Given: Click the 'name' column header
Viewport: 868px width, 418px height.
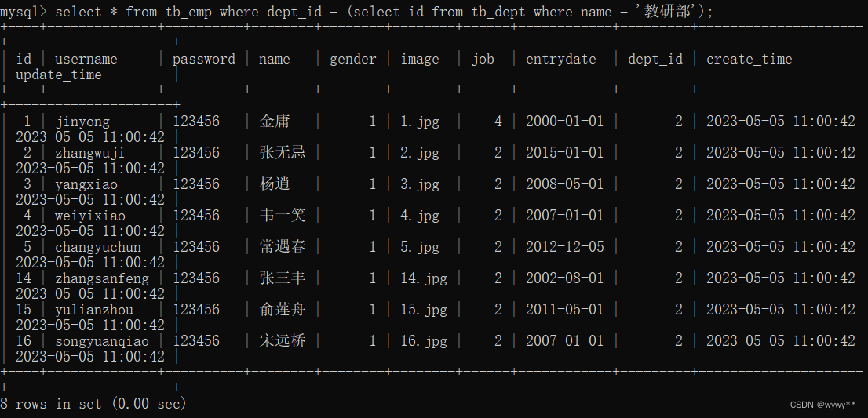Looking at the screenshot, I should tap(275, 59).
